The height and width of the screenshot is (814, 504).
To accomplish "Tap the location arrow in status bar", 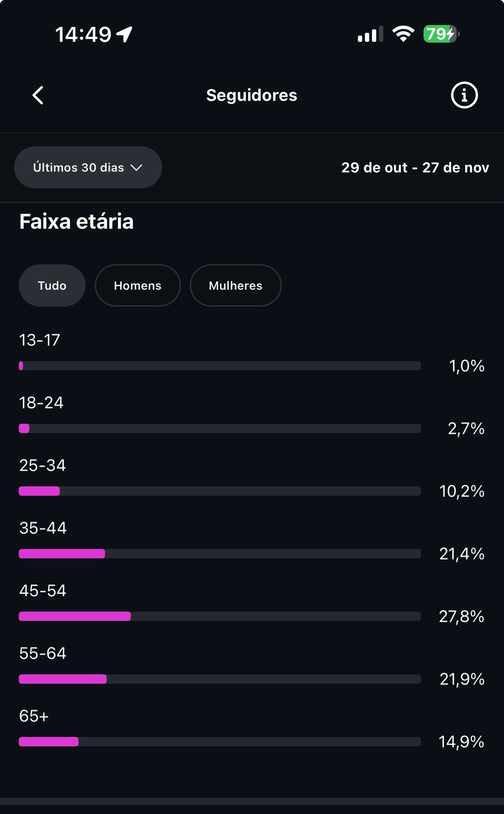I will (x=125, y=34).
